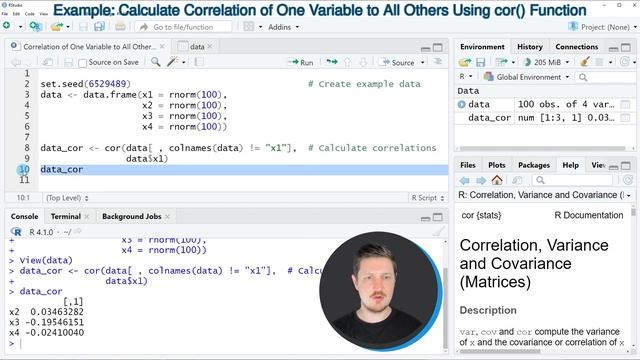Click the Import Dataset icon
The height and width of the screenshot is (360, 640).
pyautogui.click(x=501, y=62)
